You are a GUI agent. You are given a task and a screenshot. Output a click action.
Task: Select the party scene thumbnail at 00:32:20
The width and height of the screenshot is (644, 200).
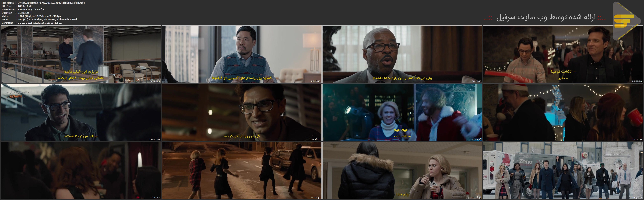[x=563, y=54]
